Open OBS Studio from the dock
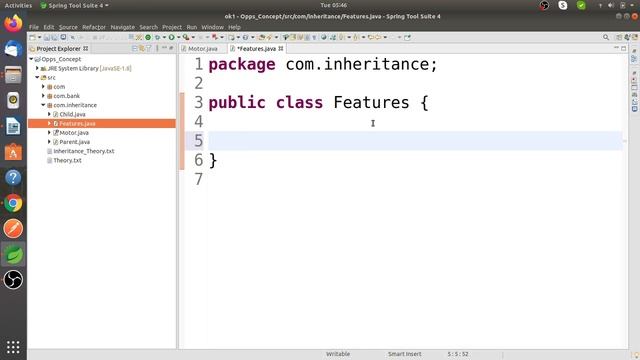 [x=13, y=280]
